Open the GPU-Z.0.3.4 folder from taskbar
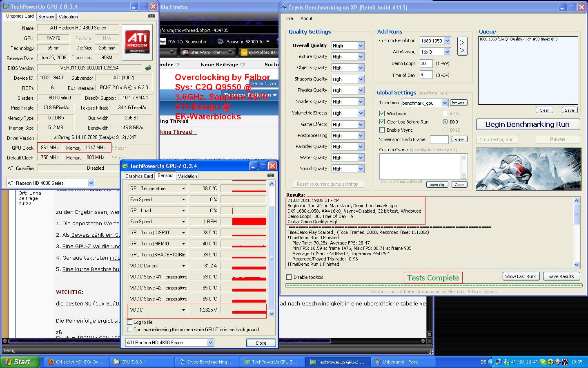Image resolution: width=588 pixels, height=368 pixels. point(141,362)
